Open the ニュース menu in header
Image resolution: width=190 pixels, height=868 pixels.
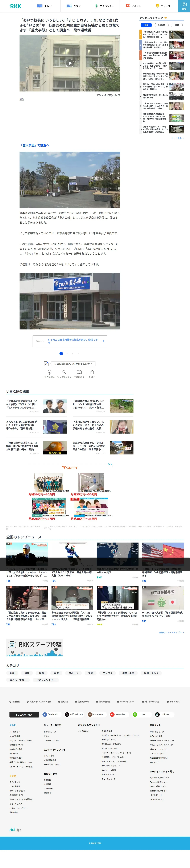[163, 6]
